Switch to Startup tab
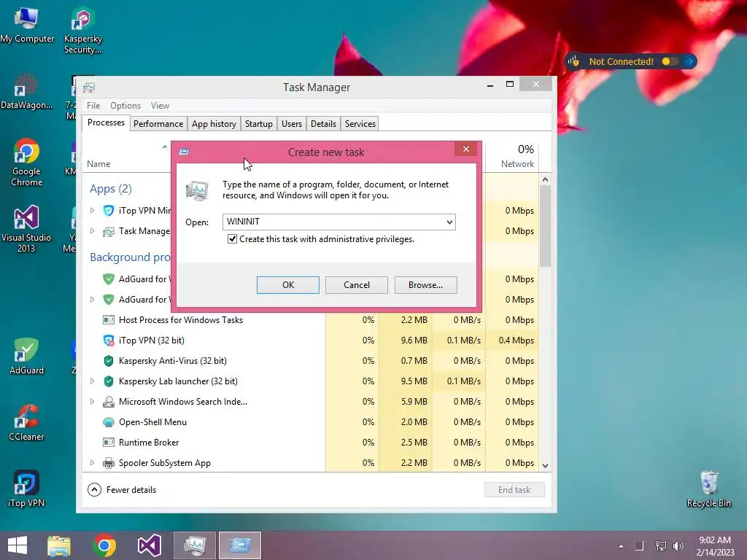 pos(259,124)
